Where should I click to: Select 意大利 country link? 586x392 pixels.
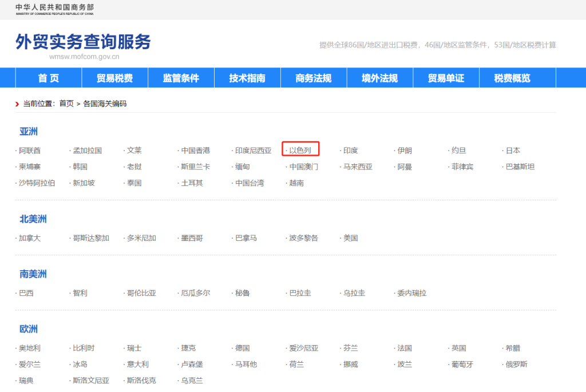pos(138,364)
